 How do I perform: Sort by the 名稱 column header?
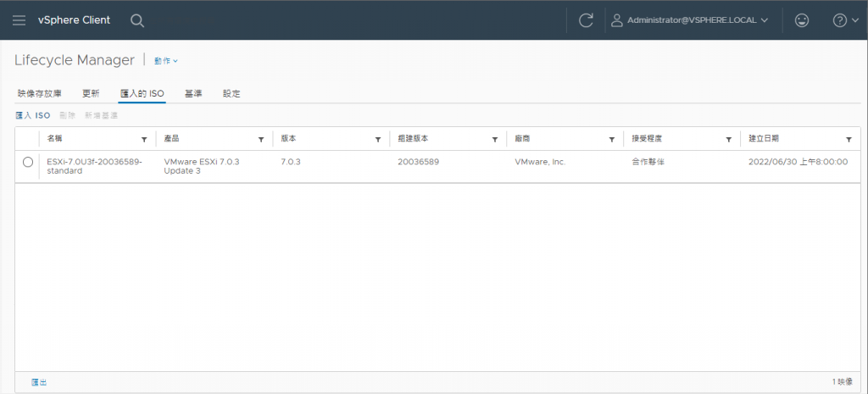tap(55, 139)
